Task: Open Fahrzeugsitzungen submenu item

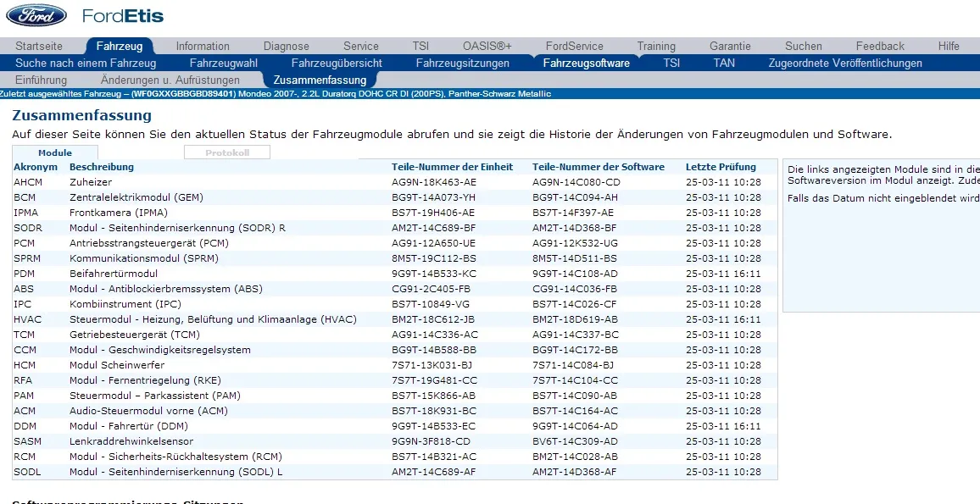Action: click(x=462, y=64)
